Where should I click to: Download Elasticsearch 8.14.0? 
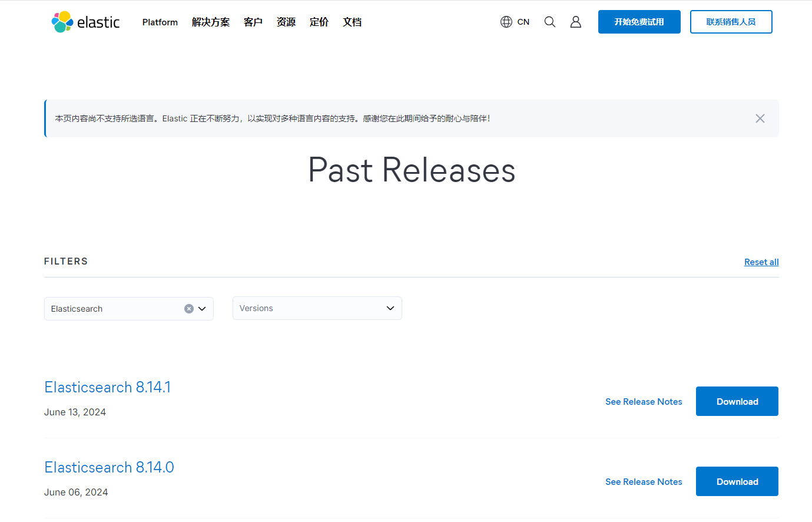pyautogui.click(x=737, y=481)
